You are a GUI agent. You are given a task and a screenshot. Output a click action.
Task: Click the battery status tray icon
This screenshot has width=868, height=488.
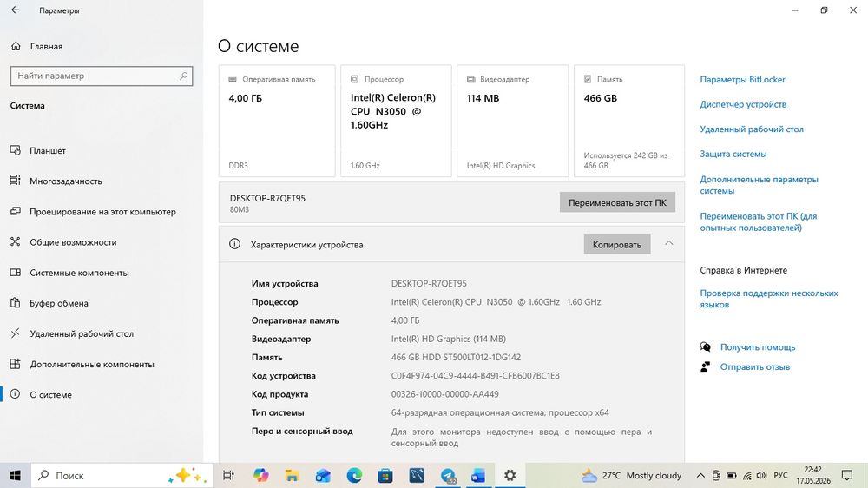731,475
